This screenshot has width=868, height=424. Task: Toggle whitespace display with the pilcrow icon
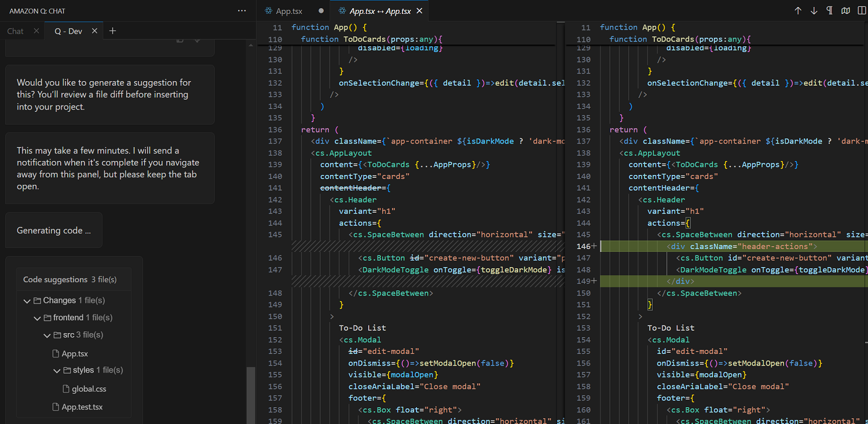point(830,11)
